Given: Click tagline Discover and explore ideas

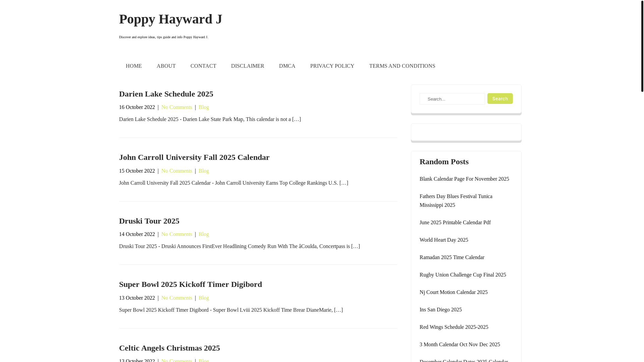Looking at the screenshot, I should (x=163, y=37).
